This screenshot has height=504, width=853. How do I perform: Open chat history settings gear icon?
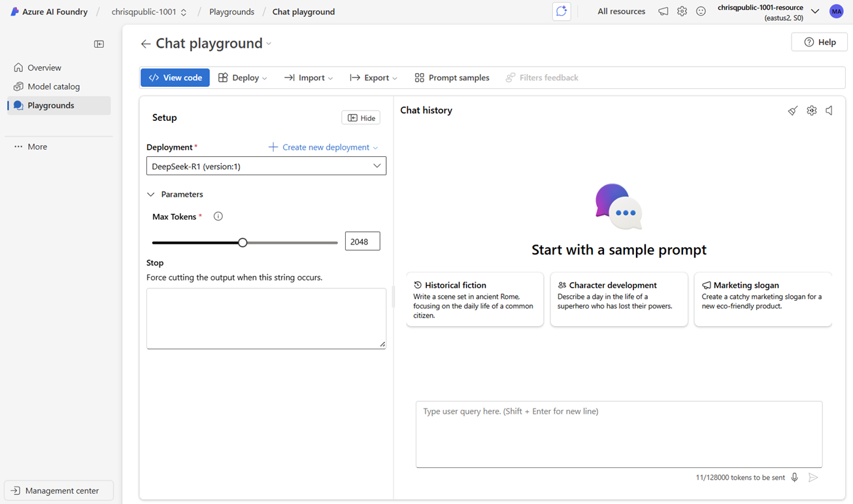click(x=811, y=110)
